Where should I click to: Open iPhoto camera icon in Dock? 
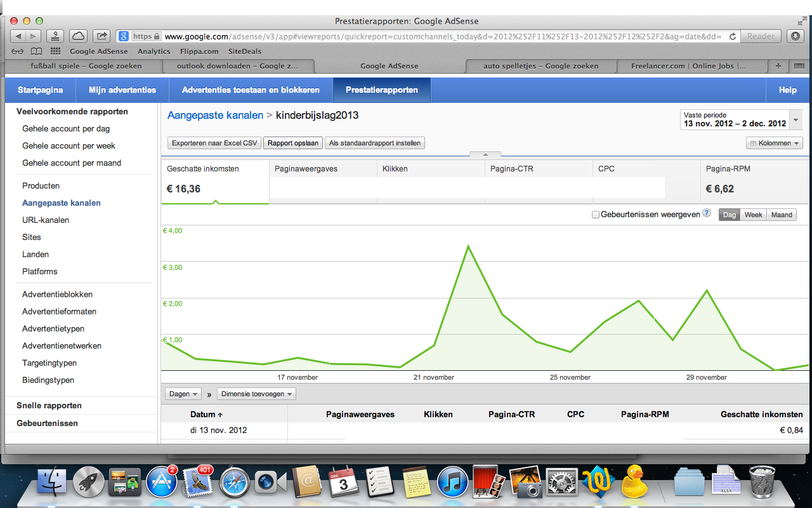[x=525, y=483]
